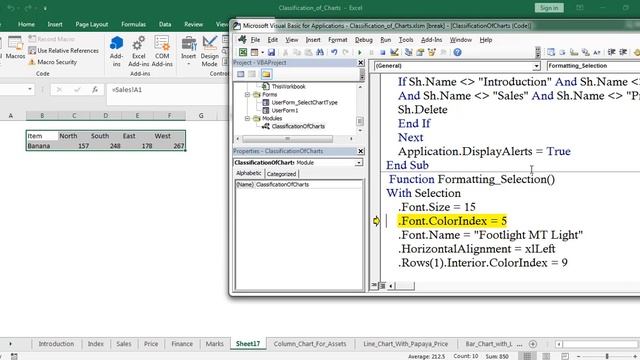
Task: Open the Tools menu in VBA editor
Action: click(x=406, y=40)
